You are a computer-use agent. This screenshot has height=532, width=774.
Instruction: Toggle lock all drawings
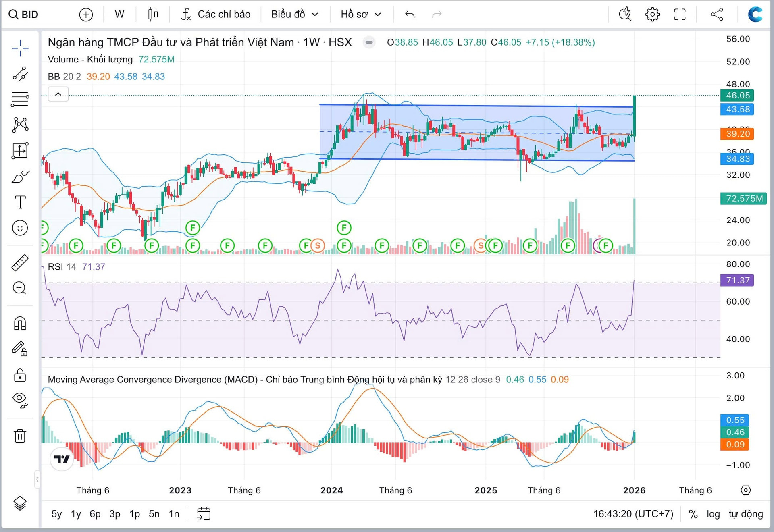[20, 375]
